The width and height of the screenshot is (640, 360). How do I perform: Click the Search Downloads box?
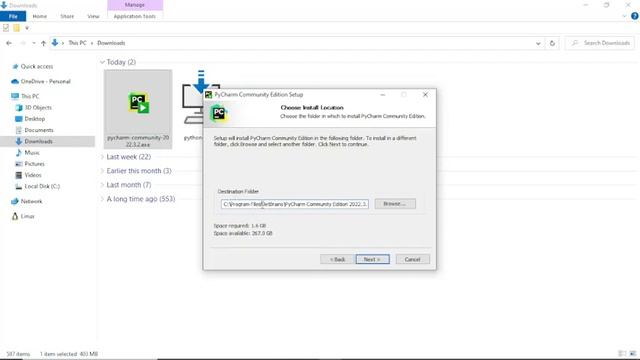click(601, 43)
